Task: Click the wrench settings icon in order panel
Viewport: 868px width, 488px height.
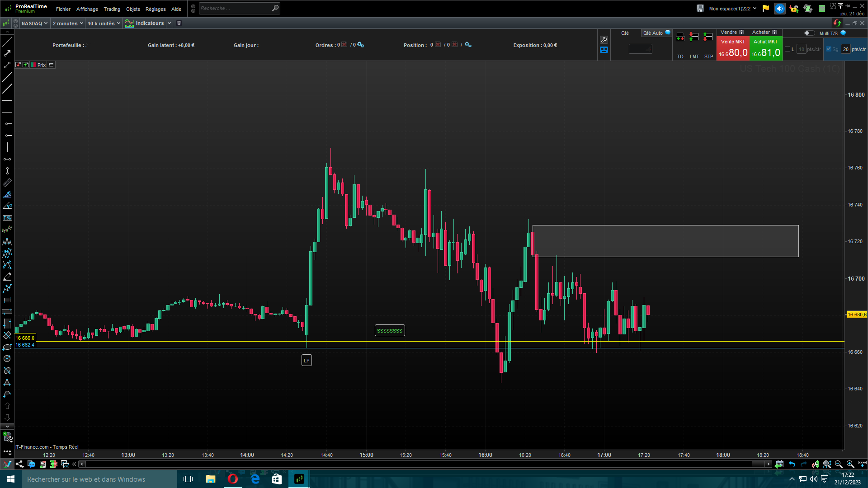Action: 604,40
